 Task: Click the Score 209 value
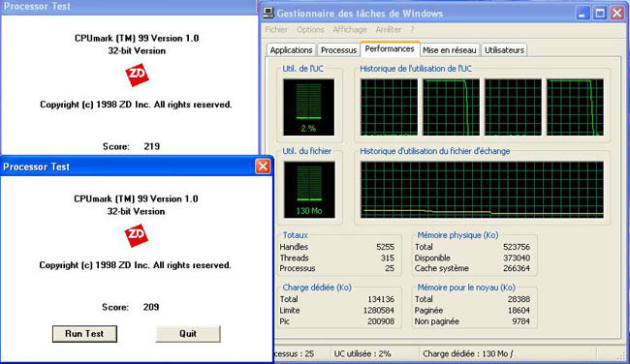pyautogui.click(x=151, y=307)
